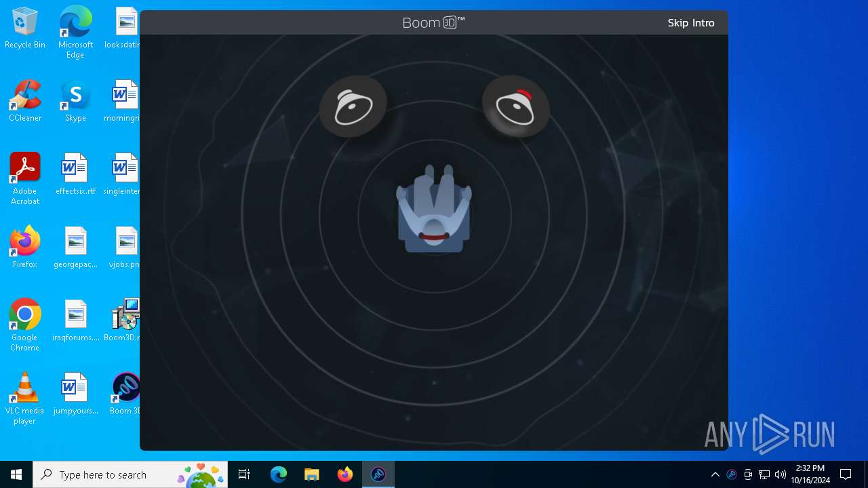Open VLC media player shortcut
This screenshot has width=868, height=488.
click(x=25, y=399)
